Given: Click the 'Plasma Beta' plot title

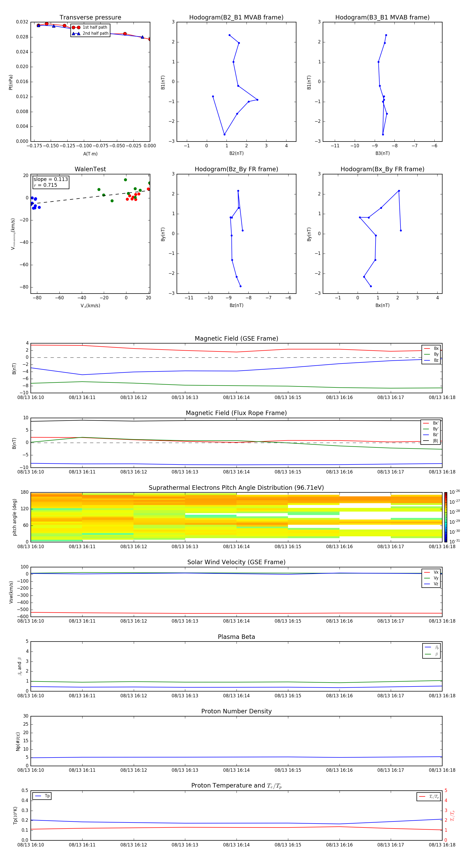Looking at the screenshot, I should (x=236, y=637).
